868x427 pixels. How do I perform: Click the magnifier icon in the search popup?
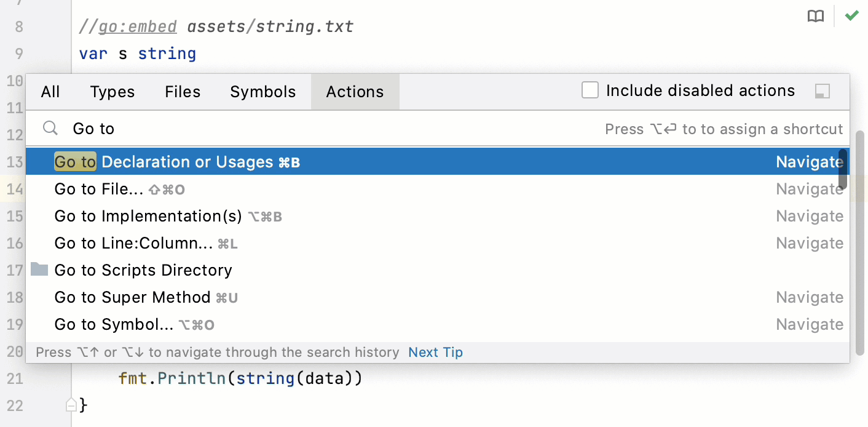[x=50, y=128]
